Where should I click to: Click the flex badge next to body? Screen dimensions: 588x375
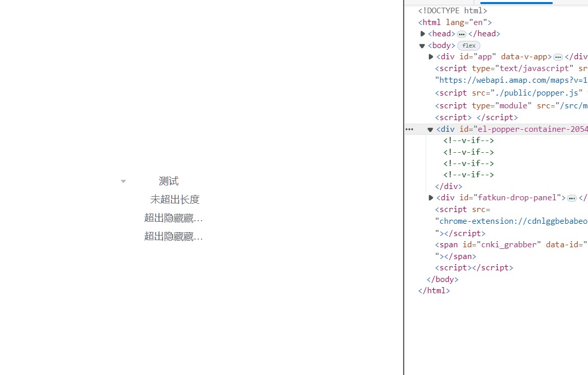(x=469, y=46)
